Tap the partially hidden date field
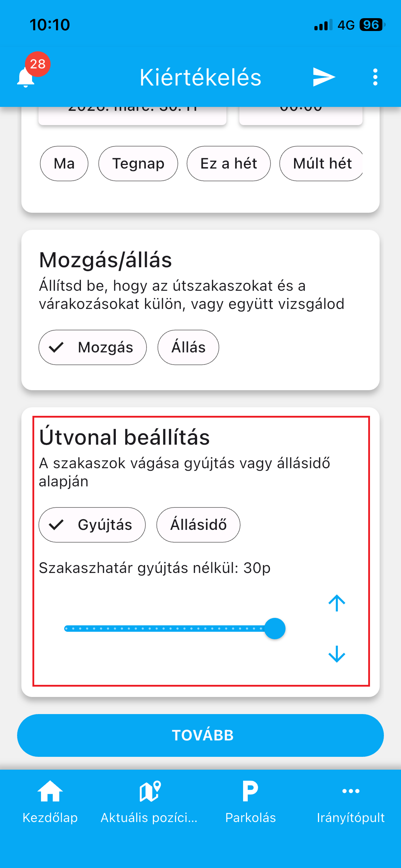Image resolution: width=401 pixels, height=868 pixels. click(133, 115)
